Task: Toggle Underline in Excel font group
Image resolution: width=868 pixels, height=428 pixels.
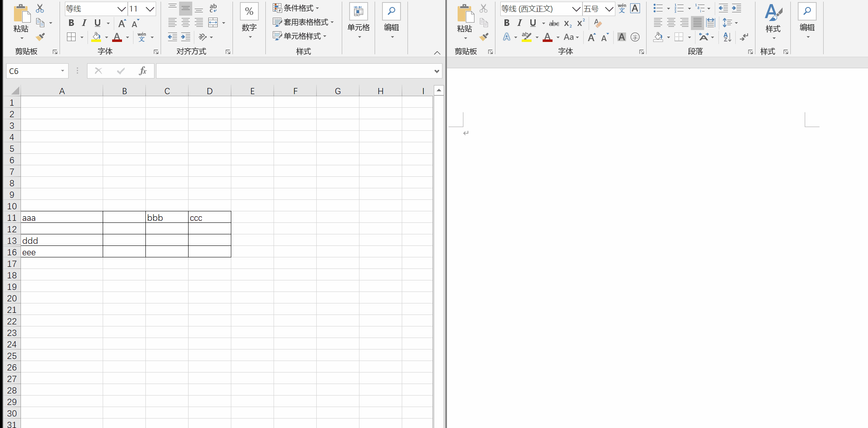Action: pos(97,23)
